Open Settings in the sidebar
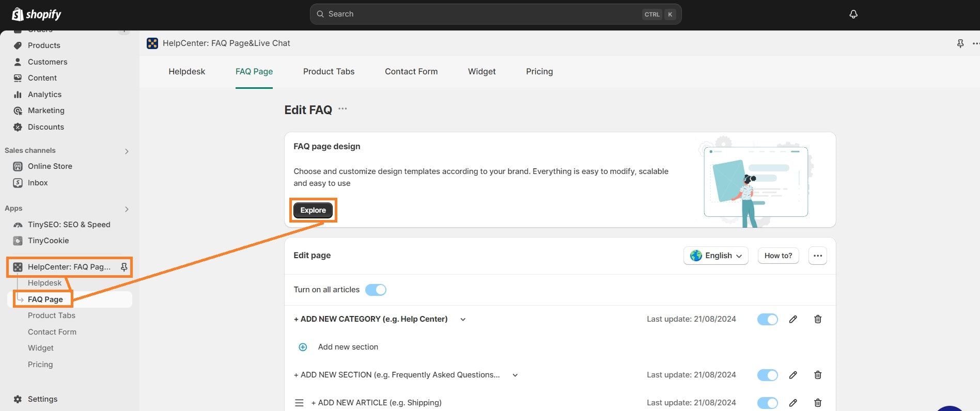Screen dimensions: 980x411 [x=43, y=399]
